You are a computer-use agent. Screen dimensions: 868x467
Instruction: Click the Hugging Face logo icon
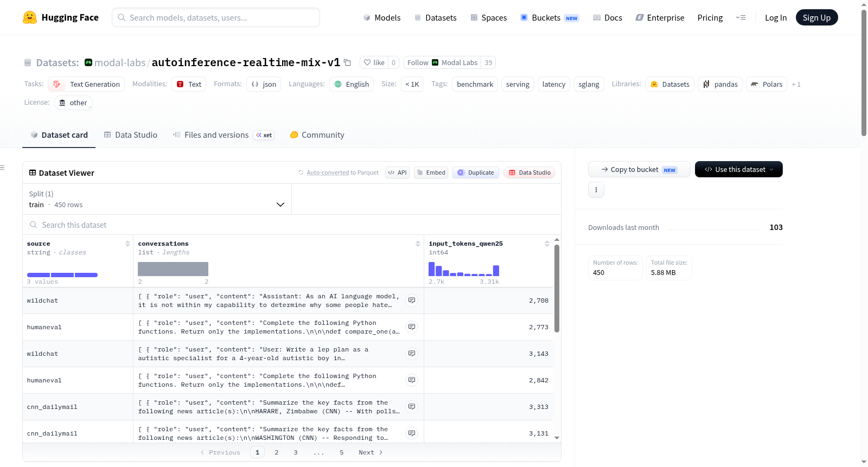click(30, 17)
